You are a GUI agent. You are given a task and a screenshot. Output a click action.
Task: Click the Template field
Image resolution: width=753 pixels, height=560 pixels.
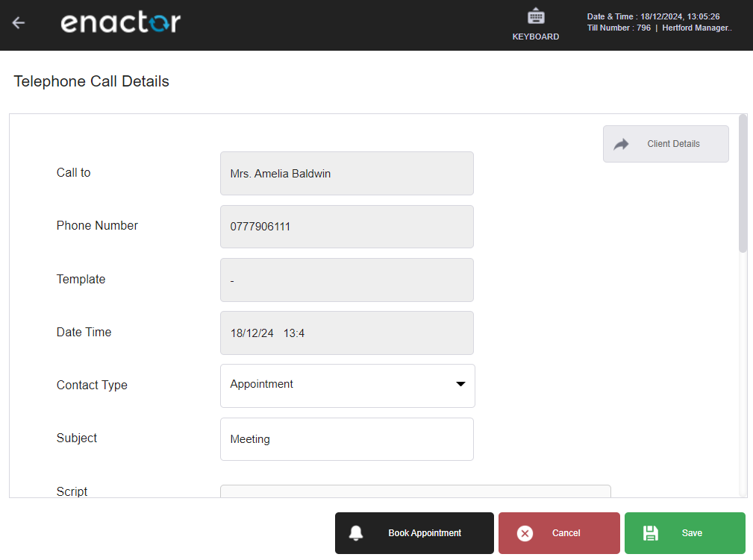pos(347,280)
